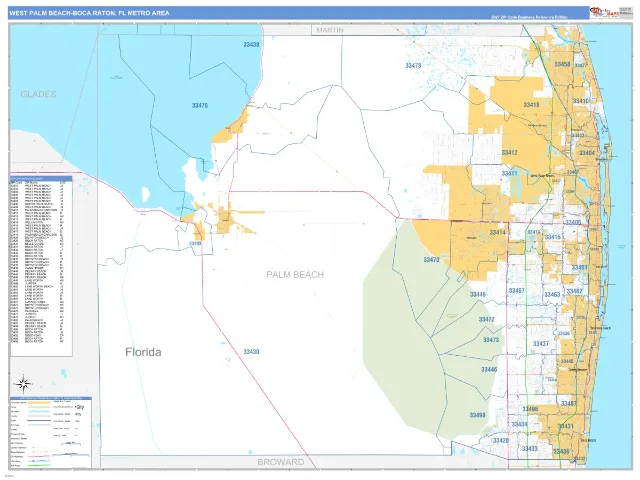Select ZIP code 33449 label
The width and height of the screenshot is (640, 480).
(x=478, y=294)
